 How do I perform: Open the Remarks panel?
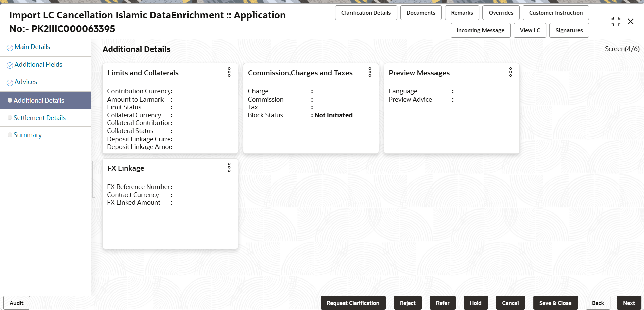coord(462,13)
